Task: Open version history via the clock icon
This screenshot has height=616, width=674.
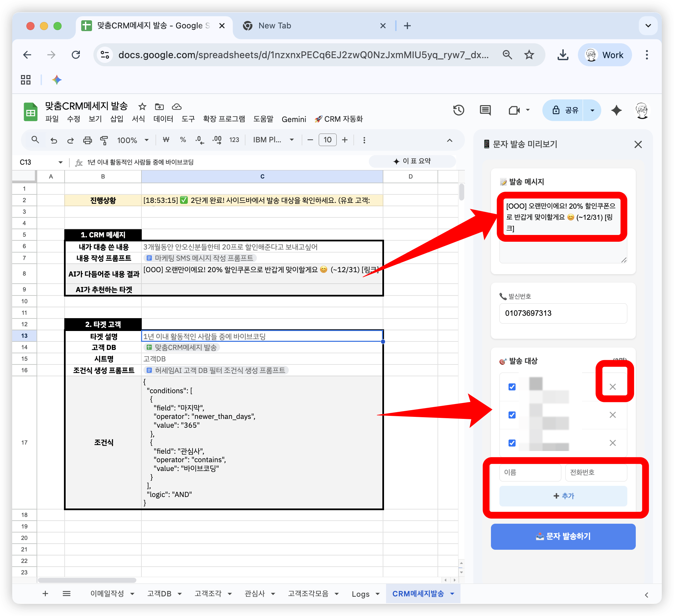Action: [459, 110]
